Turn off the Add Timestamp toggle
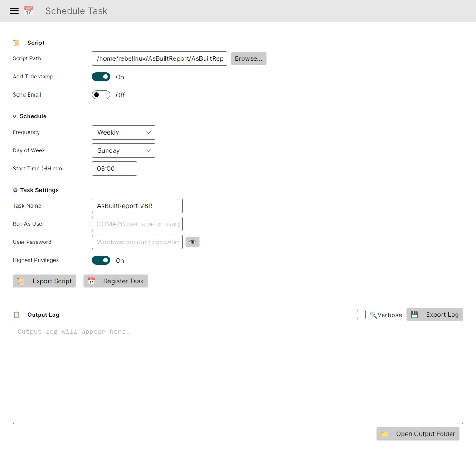Viewport: 476px width, 456px height. (x=101, y=77)
